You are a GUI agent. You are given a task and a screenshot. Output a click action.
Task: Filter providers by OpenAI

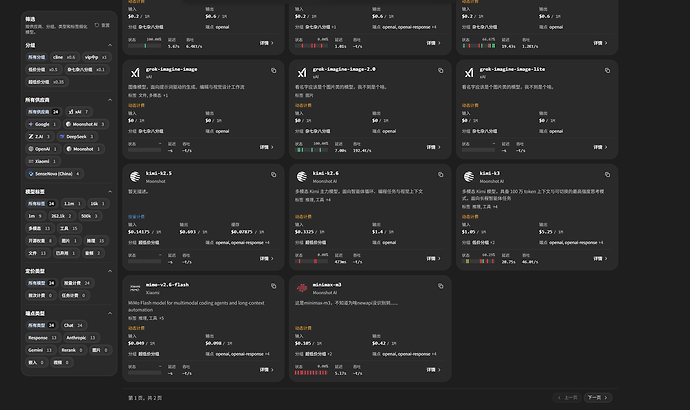tap(42, 149)
